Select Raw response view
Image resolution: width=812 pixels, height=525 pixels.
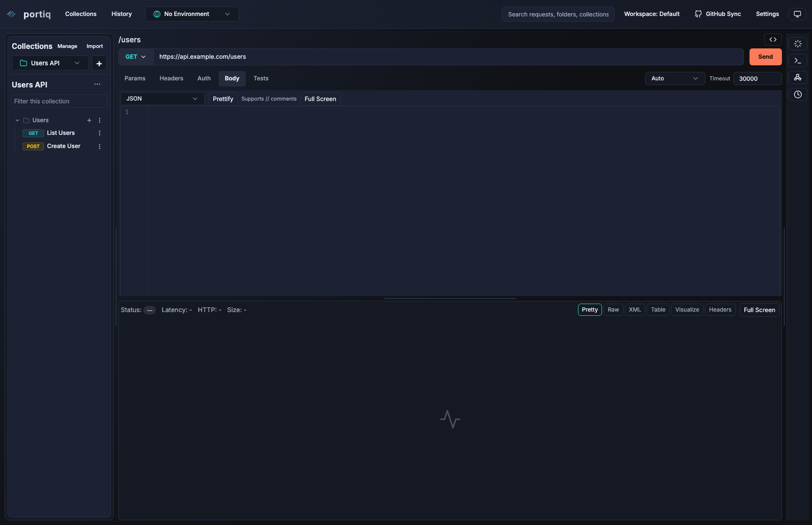point(613,310)
